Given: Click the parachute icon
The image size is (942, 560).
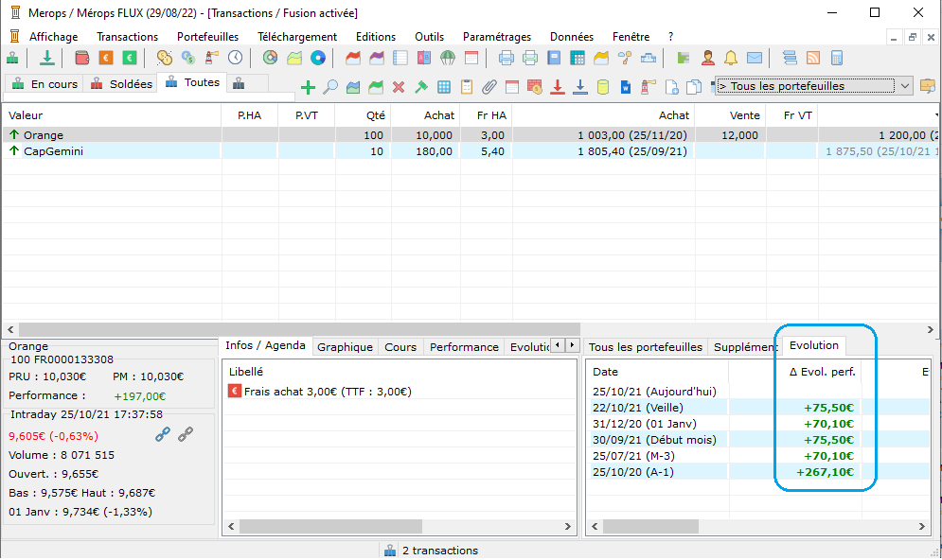Looking at the screenshot, I should pos(448,58).
